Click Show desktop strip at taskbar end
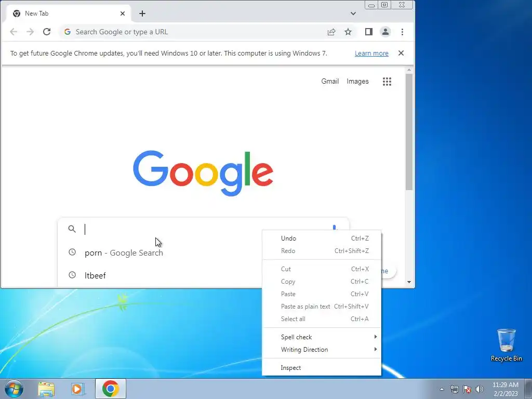This screenshot has width=532, height=399. 528,389
